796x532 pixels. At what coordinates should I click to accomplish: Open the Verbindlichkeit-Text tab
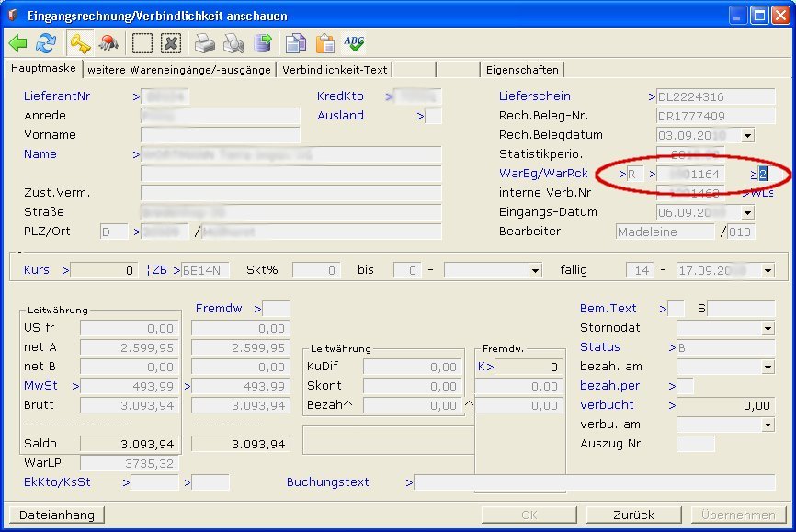coord(335,70)
